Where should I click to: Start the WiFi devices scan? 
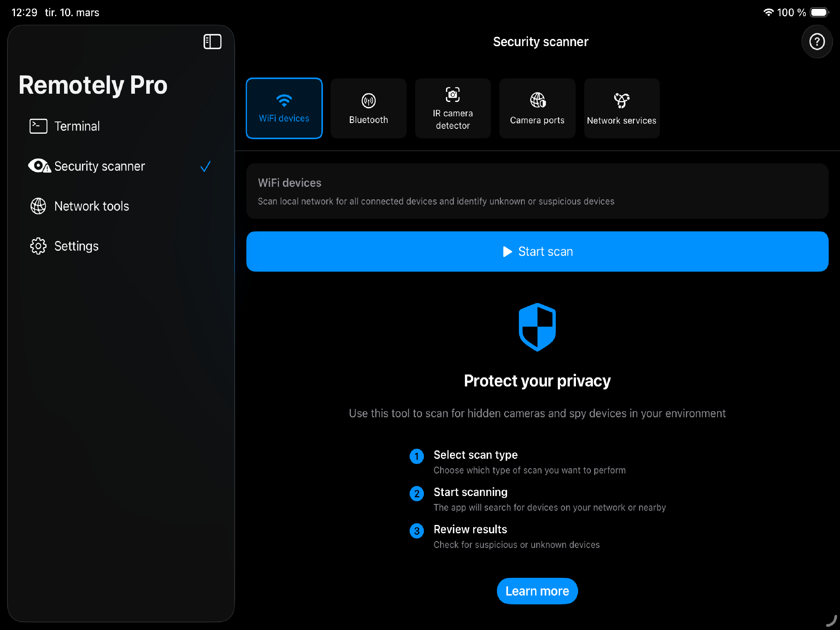point(537,252)
